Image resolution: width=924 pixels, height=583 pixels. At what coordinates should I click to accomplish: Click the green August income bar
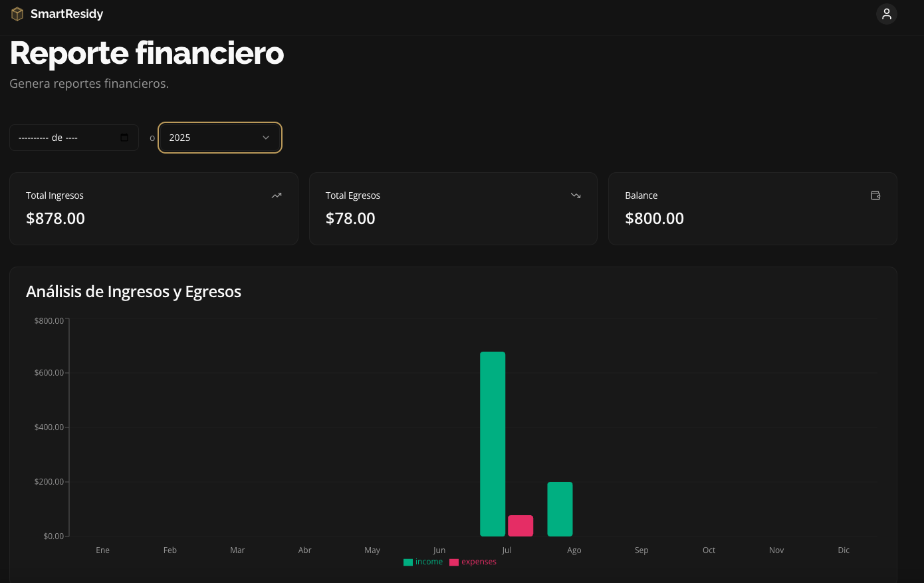pos(560,509)
